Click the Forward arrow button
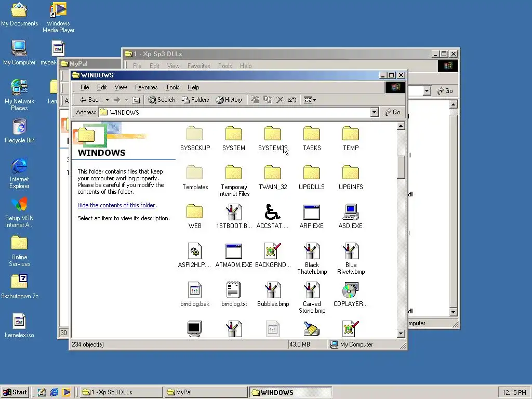The image size is (532, 399). 117,100
